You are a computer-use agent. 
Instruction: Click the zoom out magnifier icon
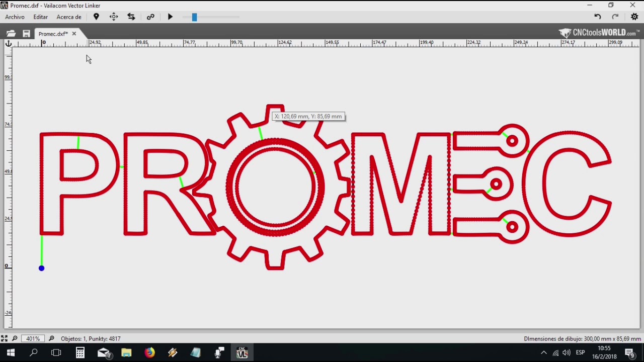point(15,338)
